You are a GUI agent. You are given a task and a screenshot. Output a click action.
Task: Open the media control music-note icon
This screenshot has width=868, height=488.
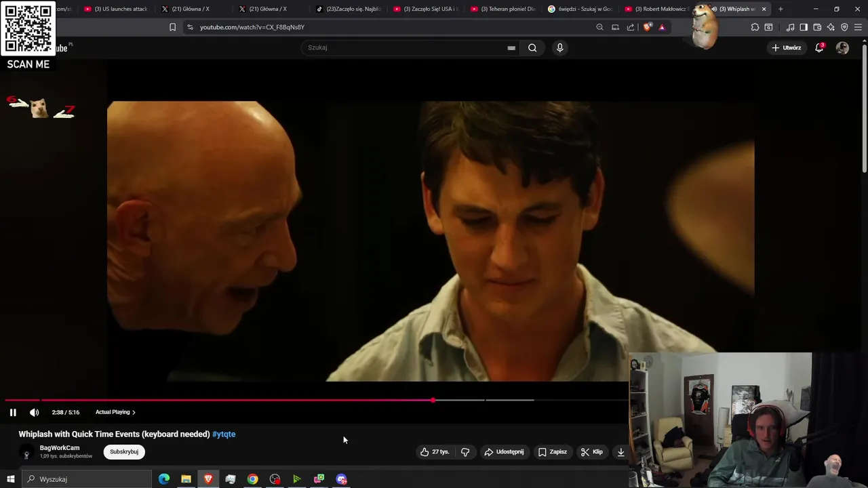[790, 27]
